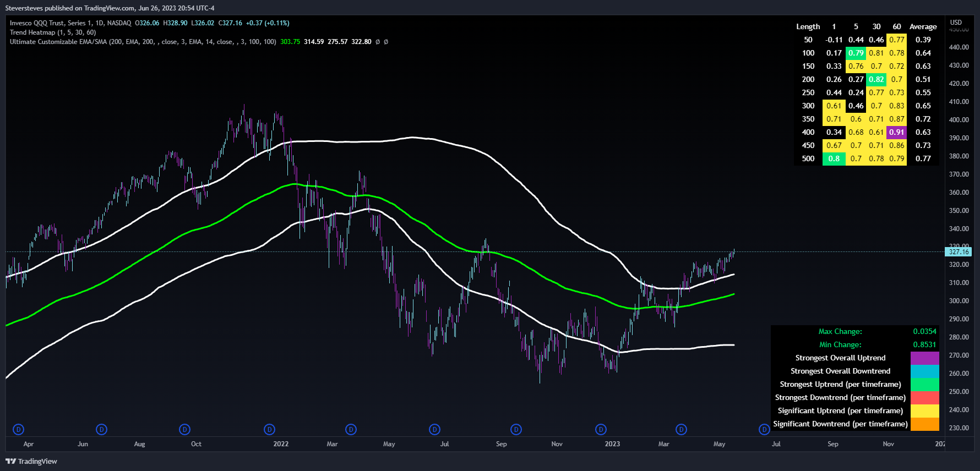Click the green 0.79 cell in row 100
This screenshot has width=980, height=471.
(856, 53)
